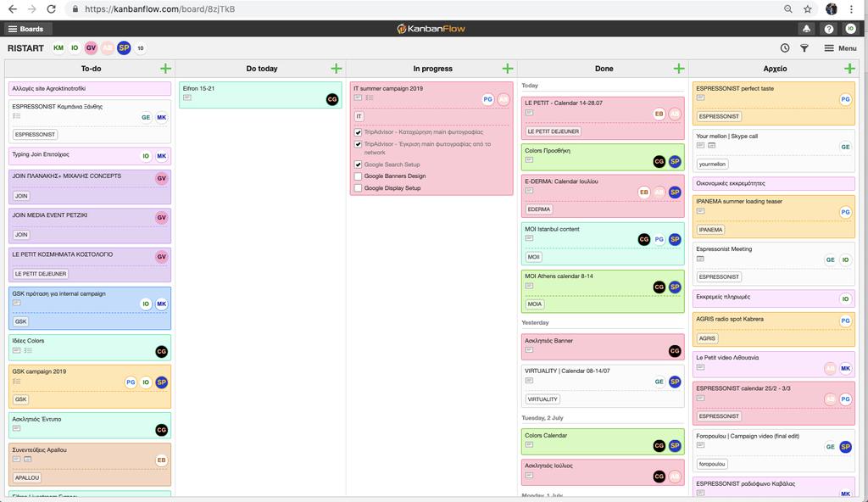Go back in browser
The image size is (868, 502).
pyautogui.click(x=12, y=8)
